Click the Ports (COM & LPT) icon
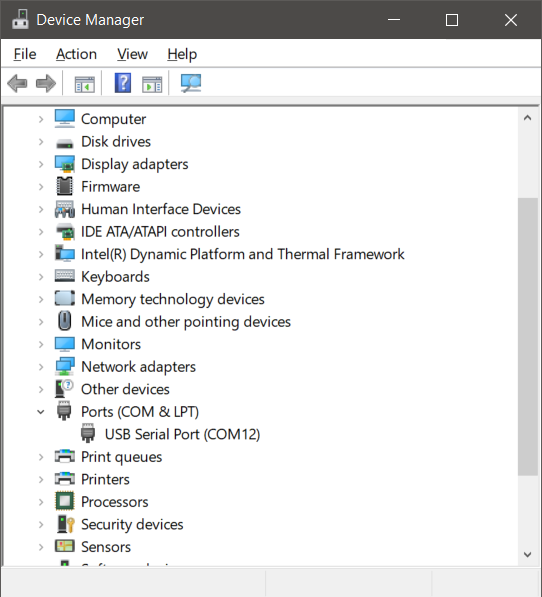Image resolution: width=542 pixels, height=597 pixels. [x=64, y=410]
